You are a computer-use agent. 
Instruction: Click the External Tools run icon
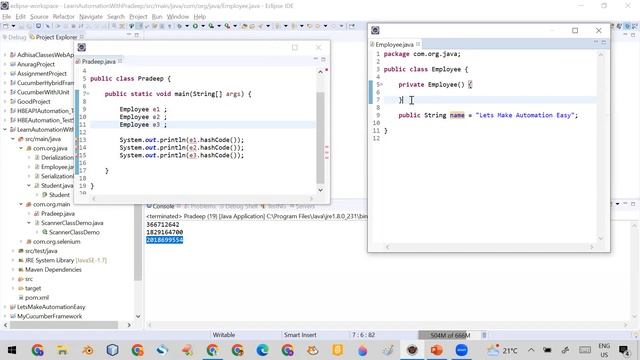click(227, 26)
